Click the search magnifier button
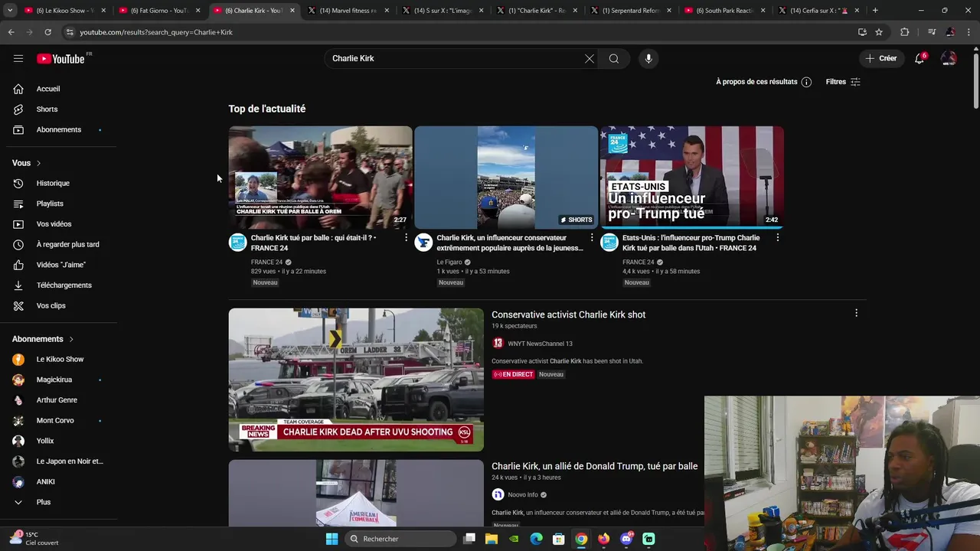Viewport: 980px width, 551px height. pyautogui.click(x=614, y=59)
